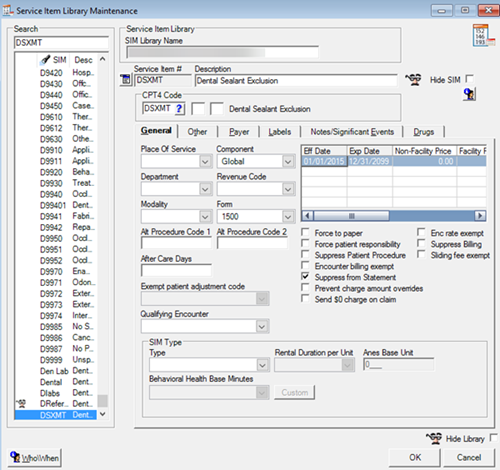The image size is (500, 470).
Task: Switch to the Other tab
Action: [197, 132]
